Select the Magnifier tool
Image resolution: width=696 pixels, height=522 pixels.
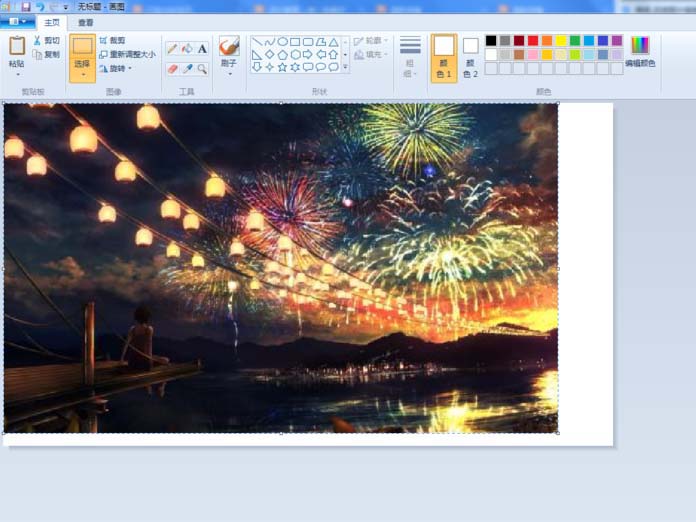pyautogui.click(x=202, y=69)
